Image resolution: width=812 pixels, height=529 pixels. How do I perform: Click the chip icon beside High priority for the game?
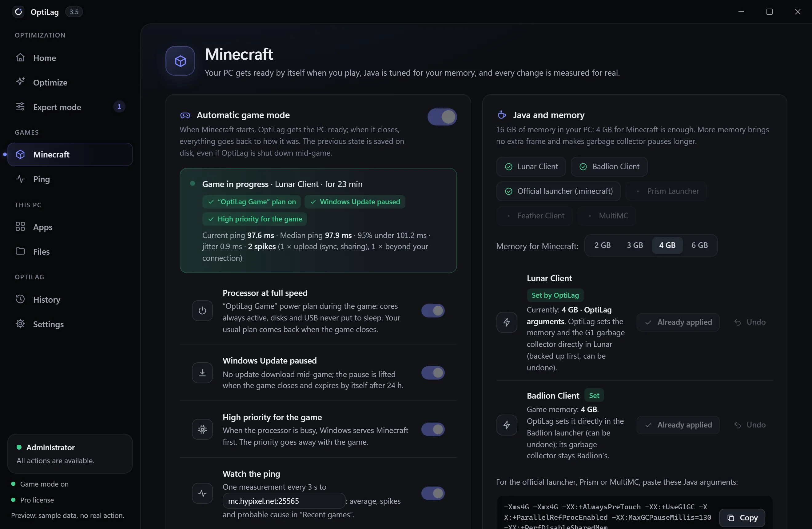point(202,429)
